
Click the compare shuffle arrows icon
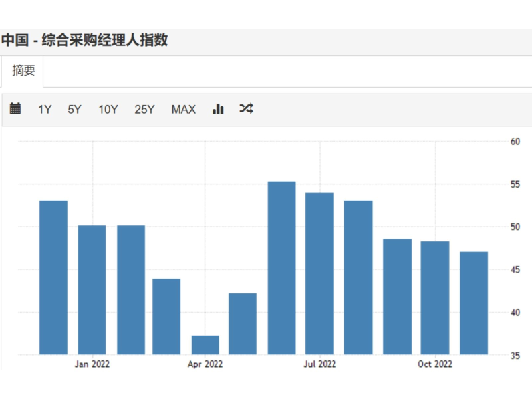click(x=246, y=109)
